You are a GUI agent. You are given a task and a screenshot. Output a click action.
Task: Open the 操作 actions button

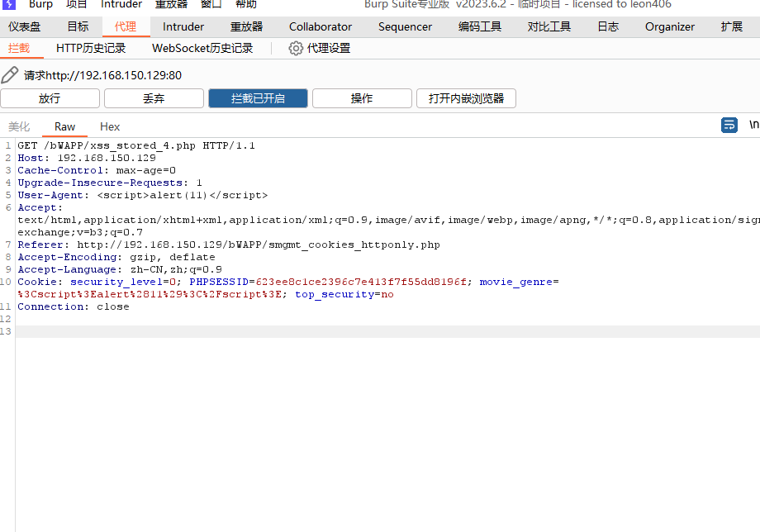pyautogui.click(x=362, y=98)
